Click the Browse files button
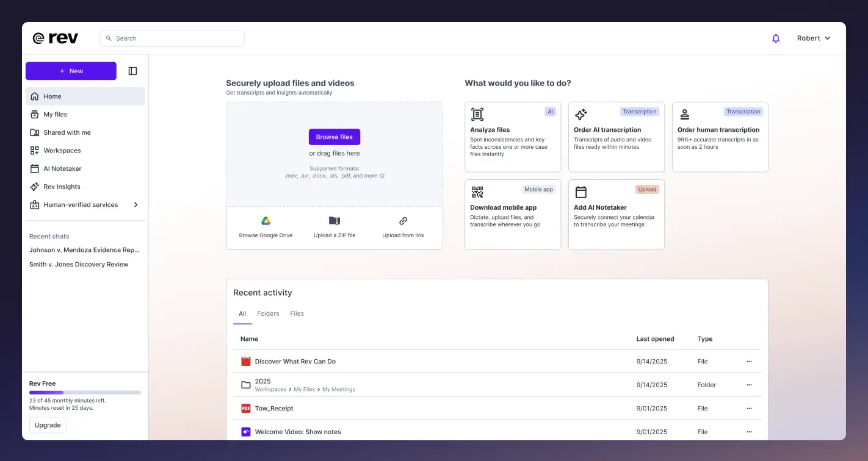Image resolution: width=868 pixels, height=461 pixels. point(334,137)
